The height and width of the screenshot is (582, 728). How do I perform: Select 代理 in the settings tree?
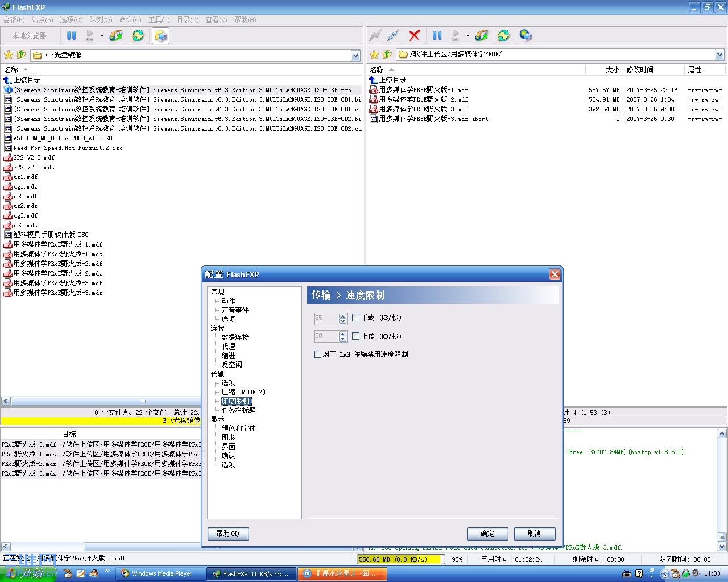point(228,347)
